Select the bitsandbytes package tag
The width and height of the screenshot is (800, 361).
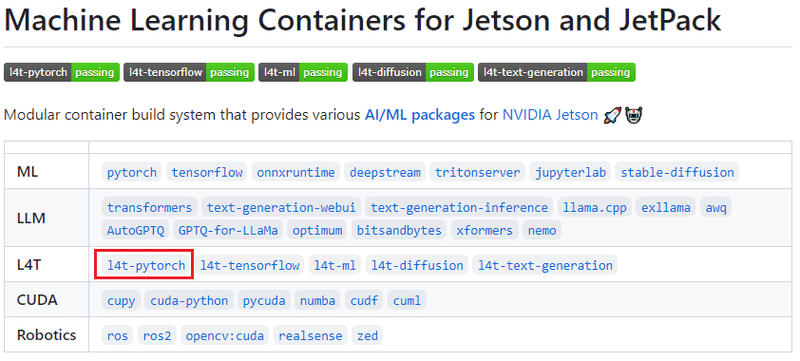(x=399, y=230)
